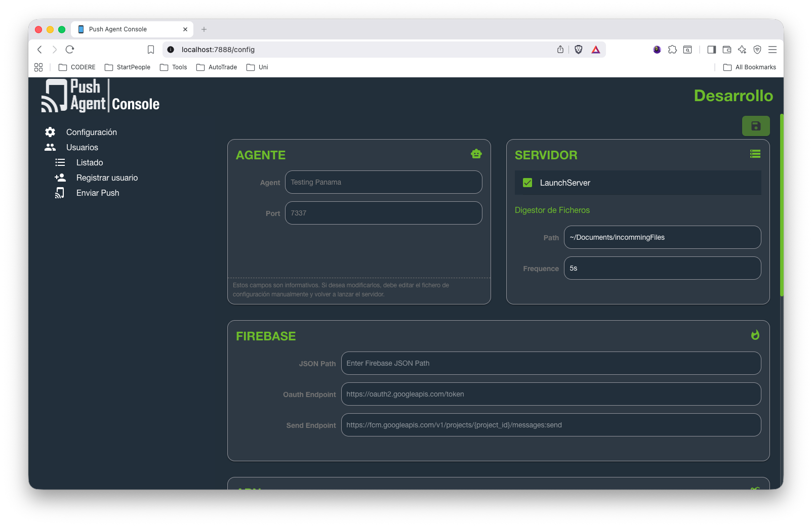
Task: Open the browser extensions puzzle menu
Action: coord(672,50)
